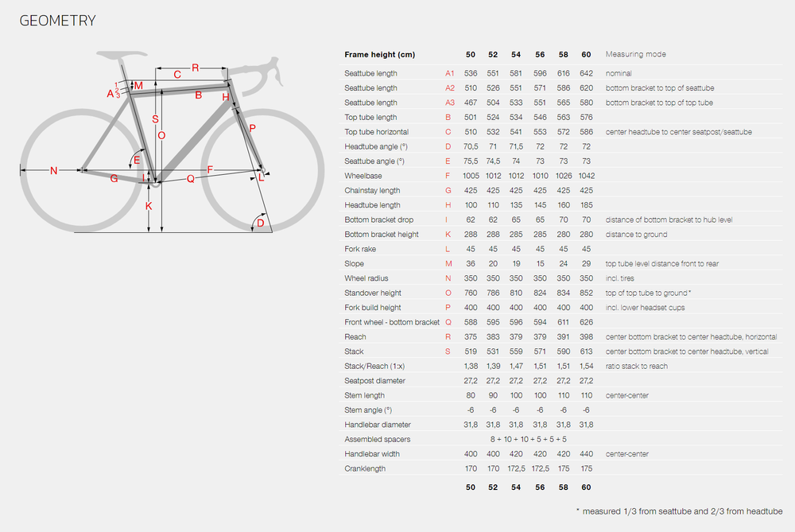Screen dimensions: 795x532
Task: Click the D headtube angle marker on the diagram
Action: point(259,223)
